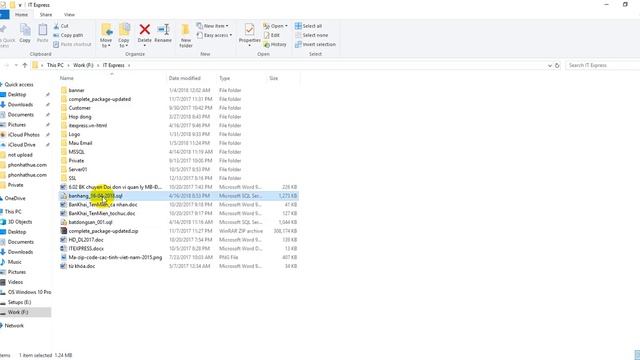Click Select all in the ribbon
The width and height of the screenshot is (640, 360).
tap(309, 26)
